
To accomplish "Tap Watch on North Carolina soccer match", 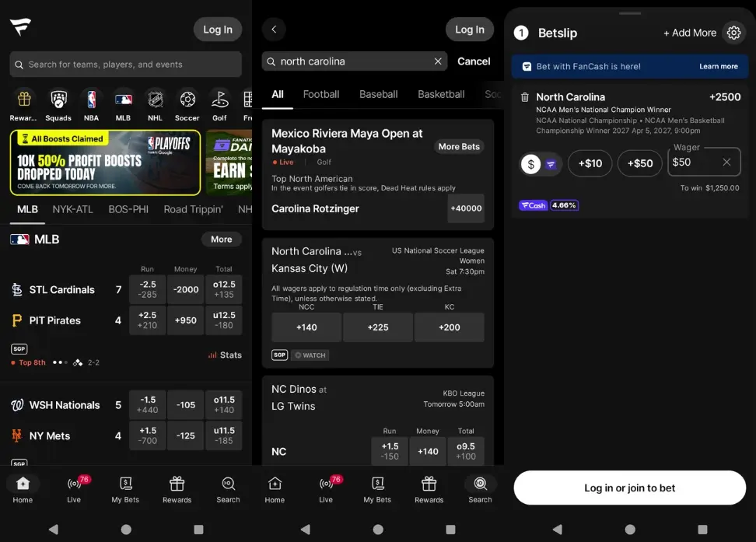I will (x=310, y=355).
